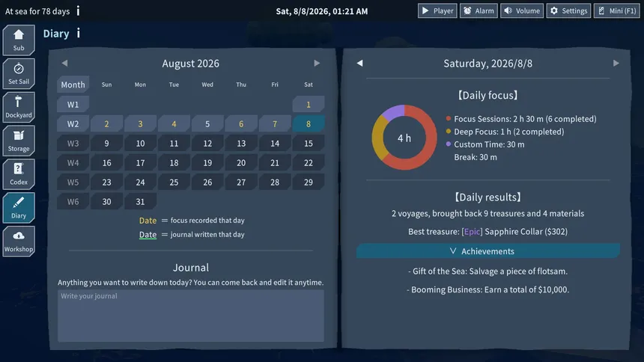Select week W3 row
Screen dimensions: 644x362
click(x=73, y=144)
